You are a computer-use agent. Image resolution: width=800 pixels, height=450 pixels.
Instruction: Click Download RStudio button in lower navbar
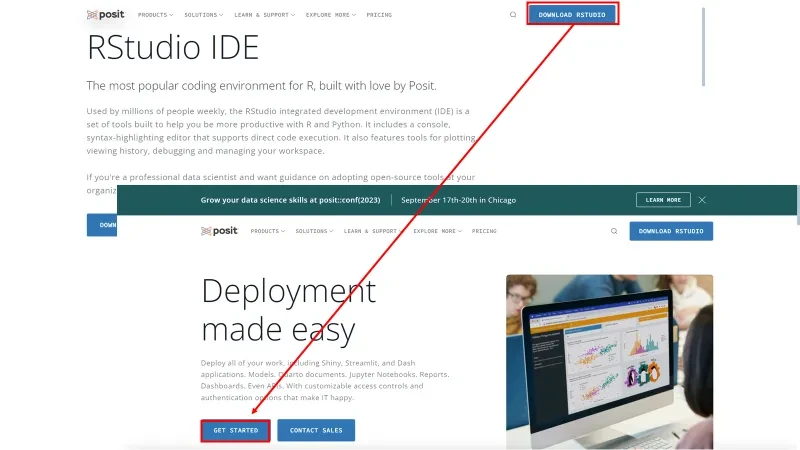pyautogui.click(x=671, y=231)
